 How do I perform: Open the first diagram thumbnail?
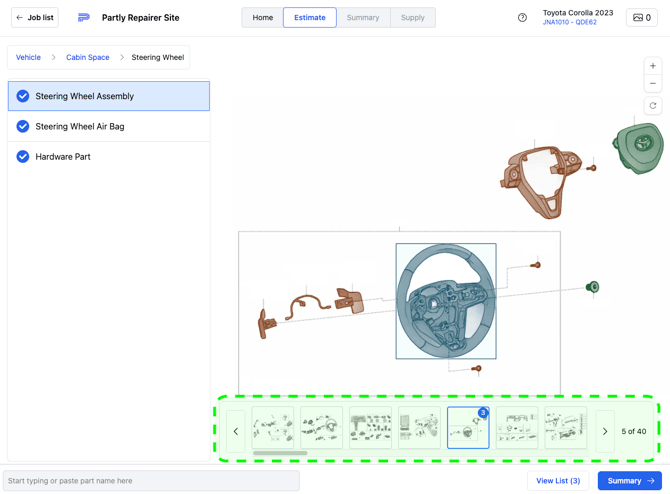pos(273,427)
